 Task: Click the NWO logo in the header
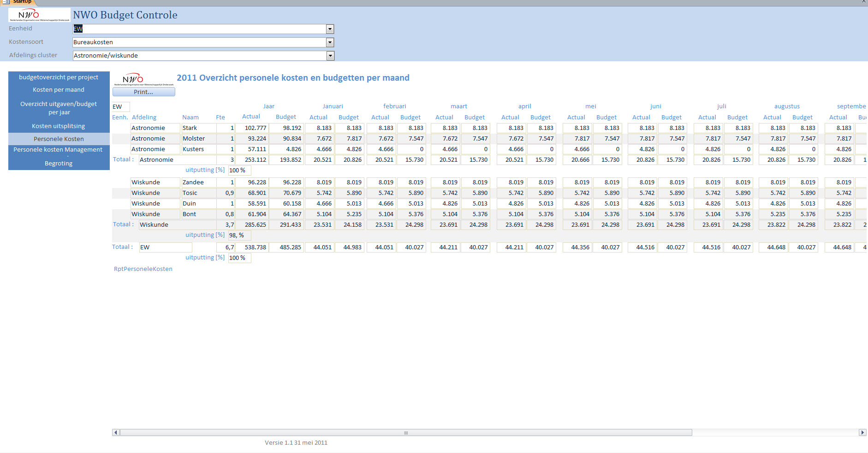tap(39, 15)
